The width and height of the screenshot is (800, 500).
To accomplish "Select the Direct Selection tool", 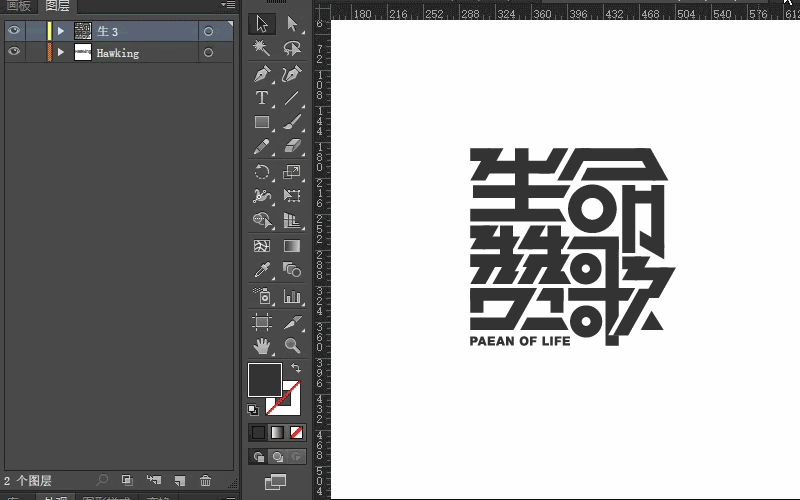I will 292,24.
